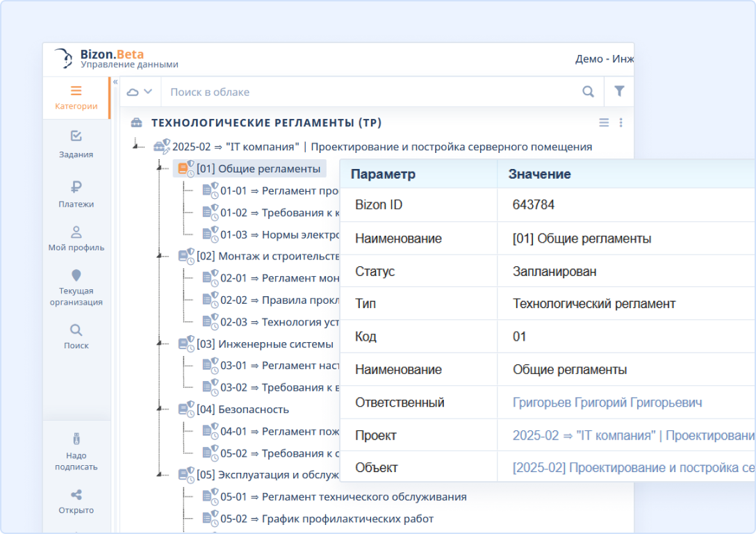Image resolution: width=756 pixels, height=534 pixels.
Task: Open the Задания tasks icon
Action: [x=76, y=144]
